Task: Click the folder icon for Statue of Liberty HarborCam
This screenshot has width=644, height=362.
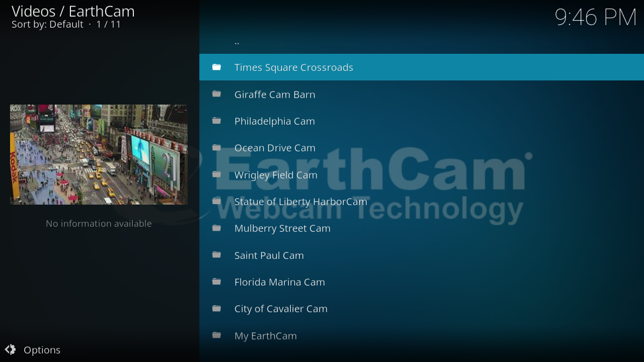Action: point(216,201)
